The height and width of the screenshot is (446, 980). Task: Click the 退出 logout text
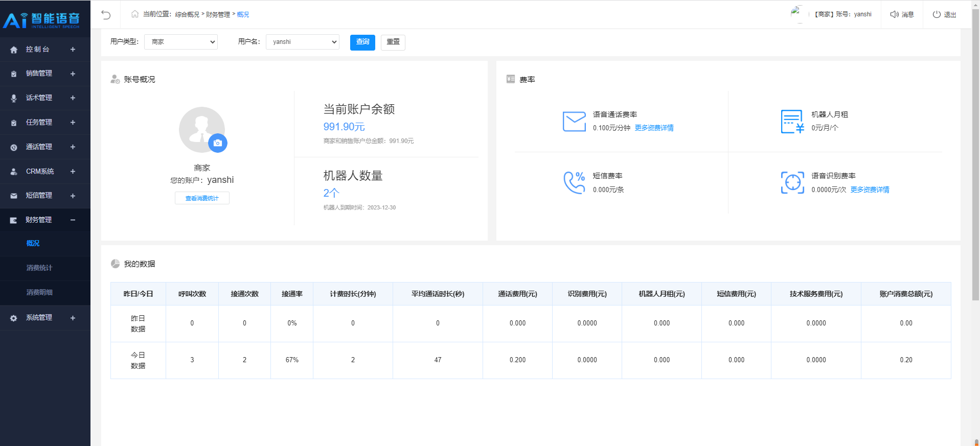950,14
